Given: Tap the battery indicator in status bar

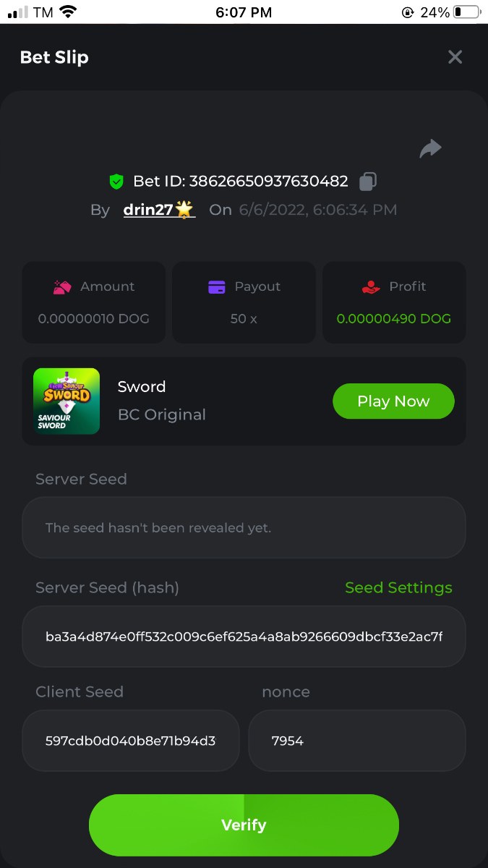Looking at the screenshot, I should (468, 12).
